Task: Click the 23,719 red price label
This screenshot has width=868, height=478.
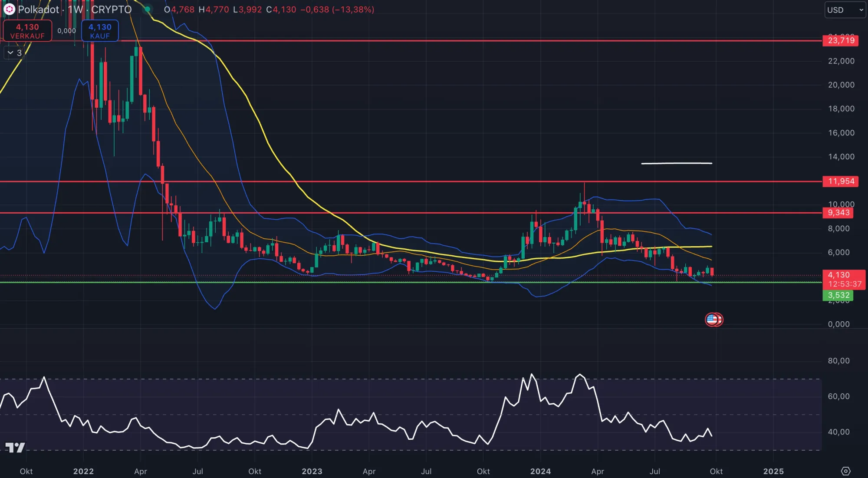Action: point(840,40)
